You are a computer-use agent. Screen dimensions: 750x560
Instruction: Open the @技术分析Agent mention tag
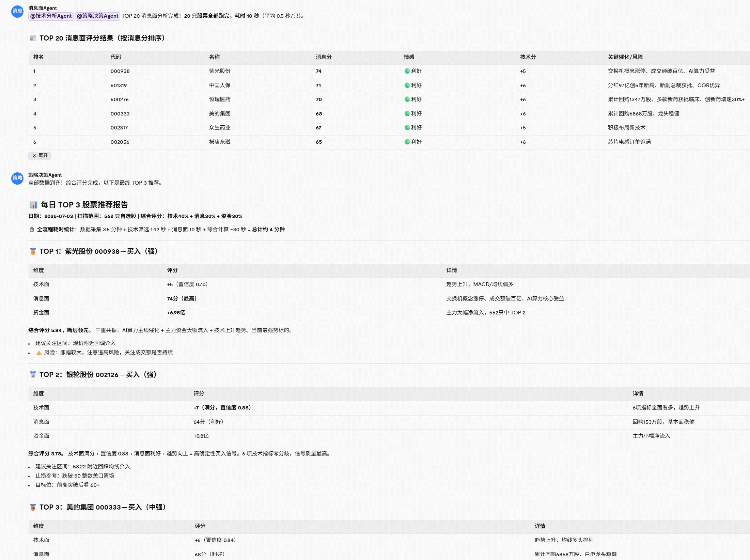tap(51, 16)
